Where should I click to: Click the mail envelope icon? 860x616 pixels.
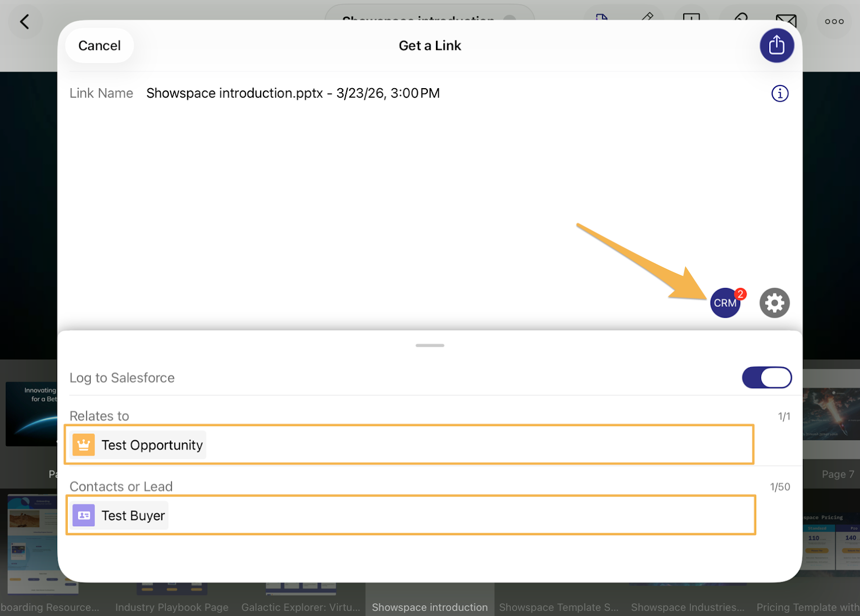point(786,20)
